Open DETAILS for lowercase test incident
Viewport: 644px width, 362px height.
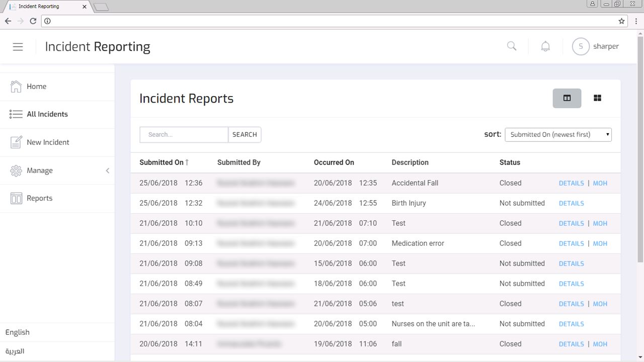[572, 304]
